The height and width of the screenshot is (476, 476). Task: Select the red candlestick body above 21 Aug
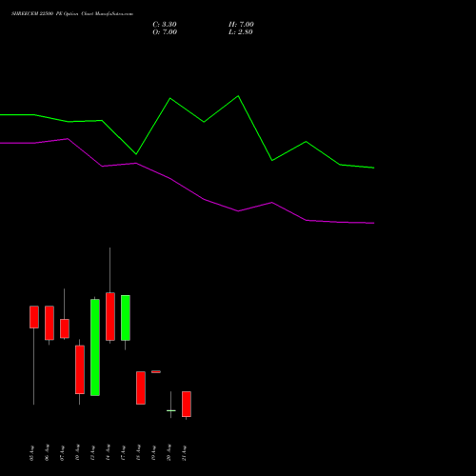(187, 404)
